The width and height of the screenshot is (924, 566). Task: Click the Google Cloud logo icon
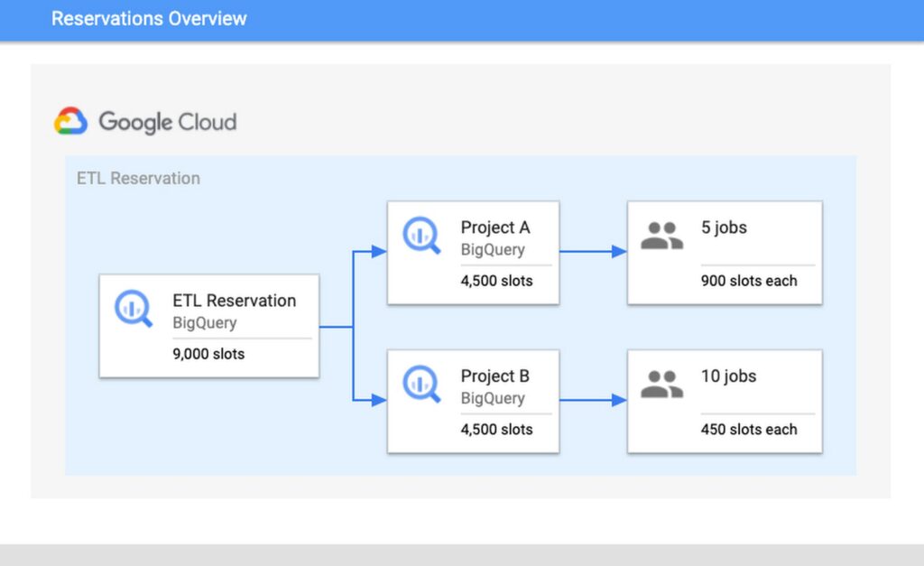pos(70,122)
